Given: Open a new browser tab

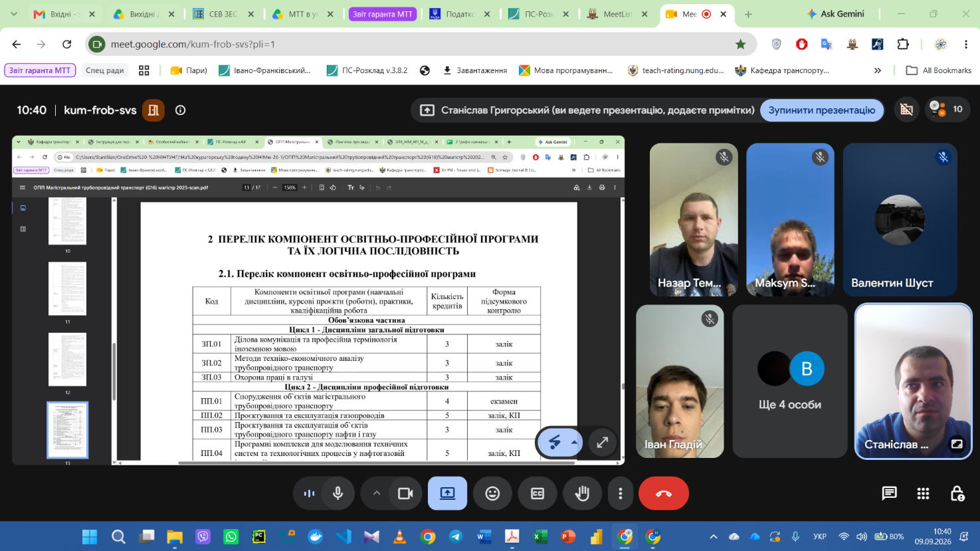Looking at the screenshot, I should click(x=748, y=14).
